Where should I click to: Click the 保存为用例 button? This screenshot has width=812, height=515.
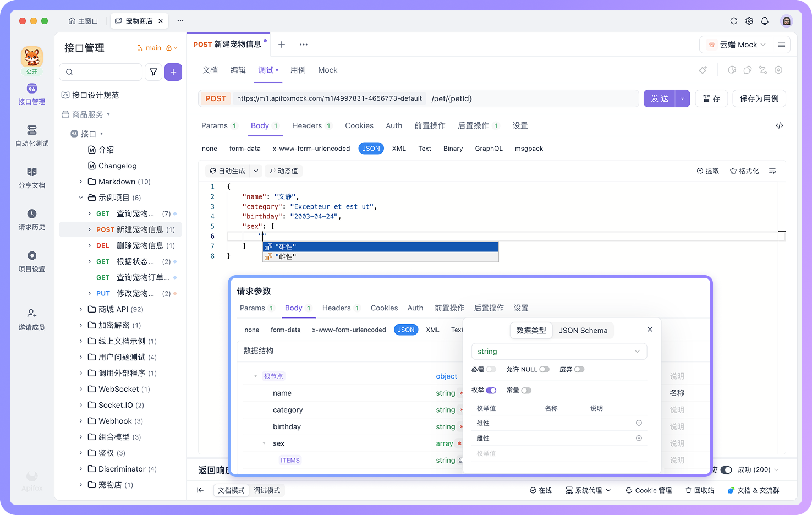pyautogui.click(x=759, y=98)
